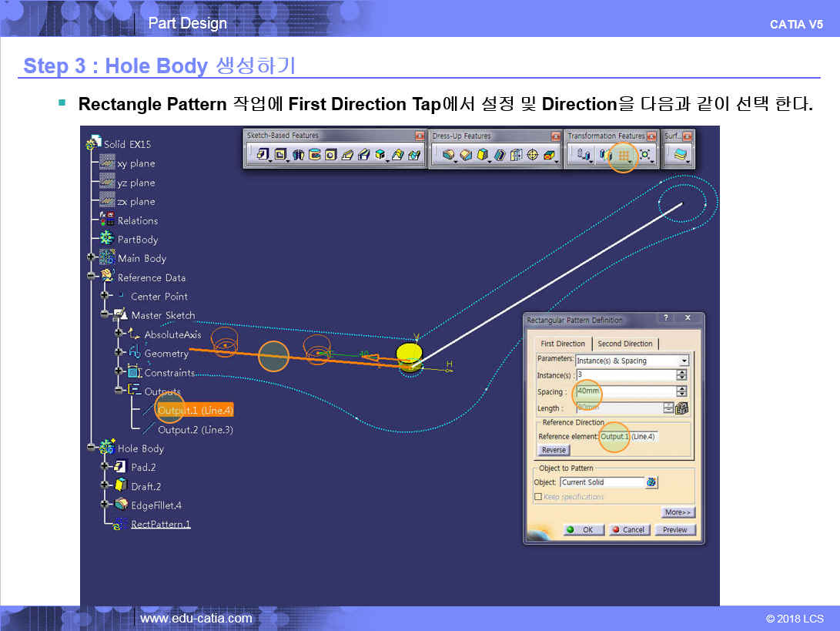Click the Reverse button
The width and height of the screenshot is (840, 631).
tap(554, 450)
